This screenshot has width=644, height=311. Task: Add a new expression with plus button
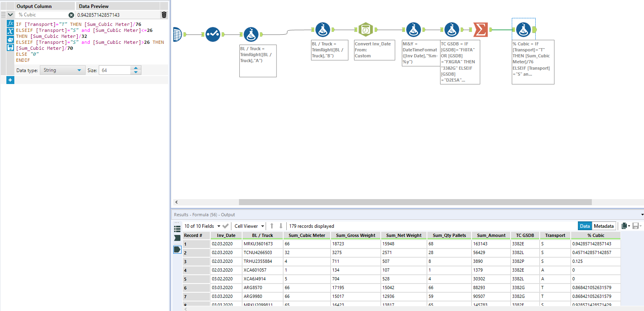click(10, 80)
